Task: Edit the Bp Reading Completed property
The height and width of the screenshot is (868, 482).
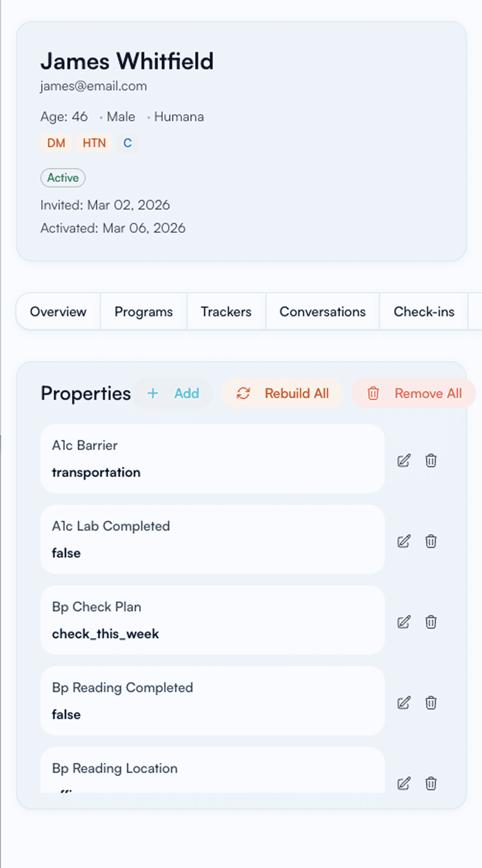Action: [x=404, y=703]
